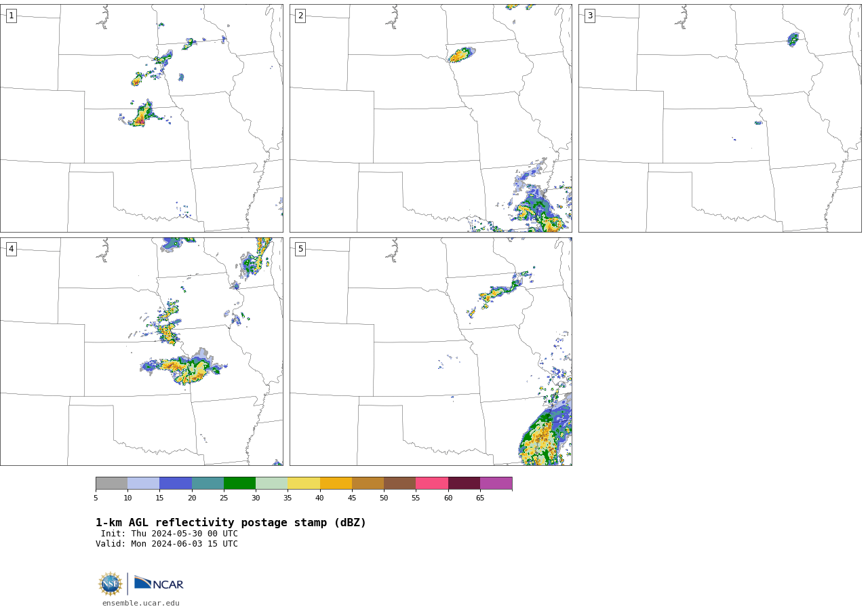Click the teal 20-25 dBZ swatch
868x611 pixels.
pyautogui.click(x=208, y=483)
